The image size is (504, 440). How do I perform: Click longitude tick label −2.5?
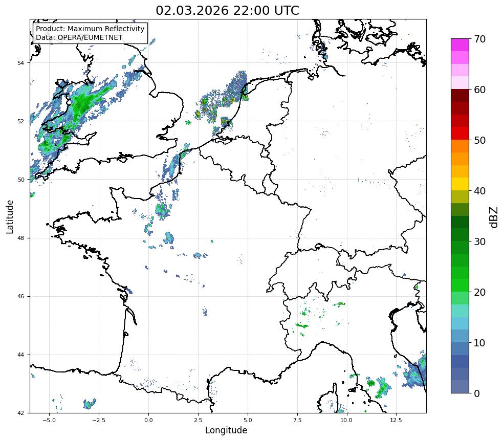(99, 420)
